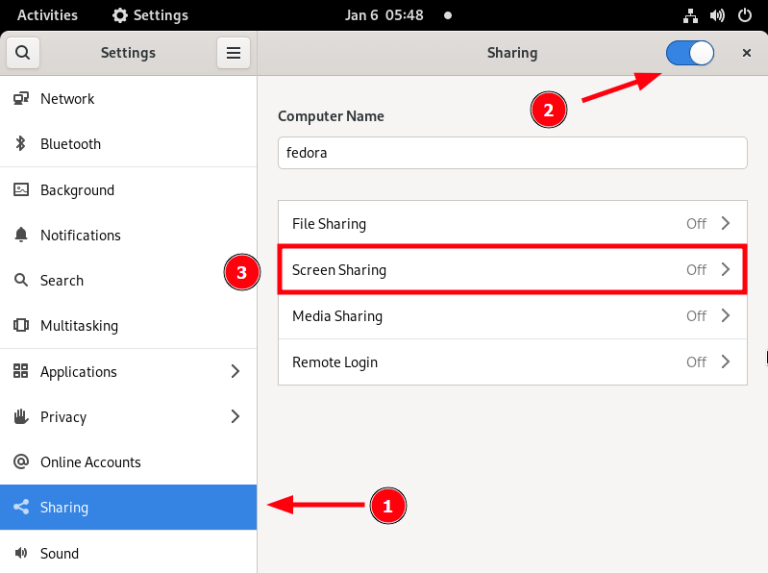Click the Computer Name heading
Viewport: 768px width, 573px height.
(331, 116)
